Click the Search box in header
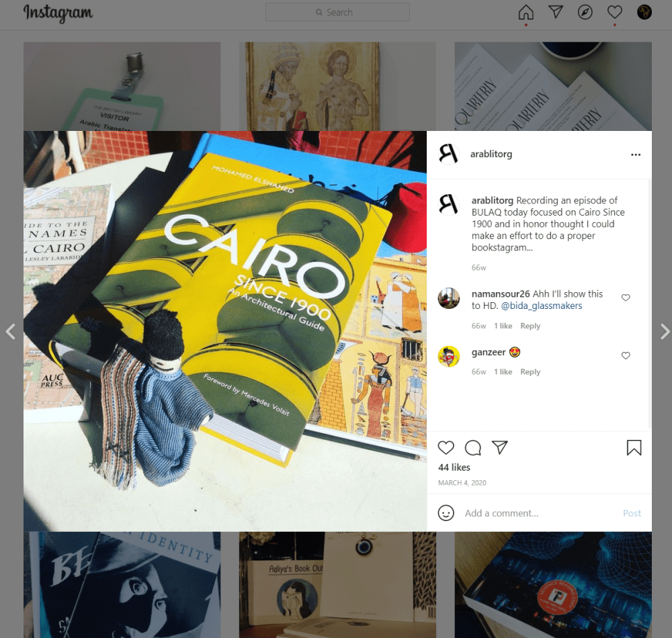Screen dimensions: 672x638 pyautogui.click(x=338, y=12)
